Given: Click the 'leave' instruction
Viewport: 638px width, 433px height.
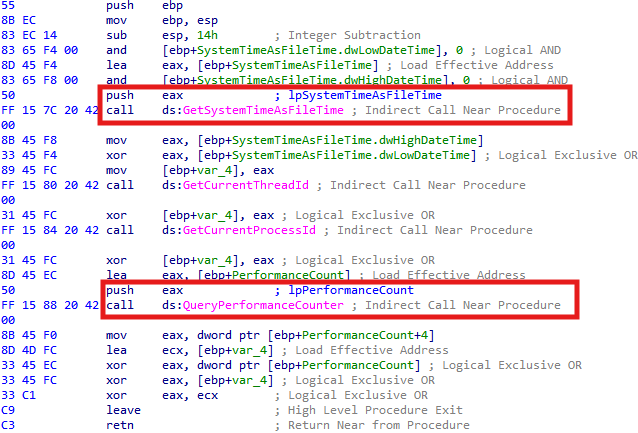Looking at the screenshot, I should pyautogui.click(x=123, y=410).
